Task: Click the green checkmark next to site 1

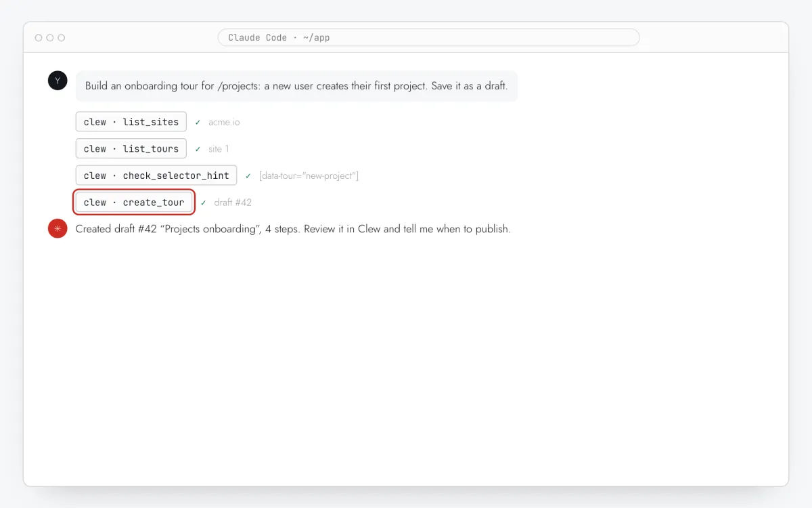Action: pyautogui.click(x=198, y=149)
